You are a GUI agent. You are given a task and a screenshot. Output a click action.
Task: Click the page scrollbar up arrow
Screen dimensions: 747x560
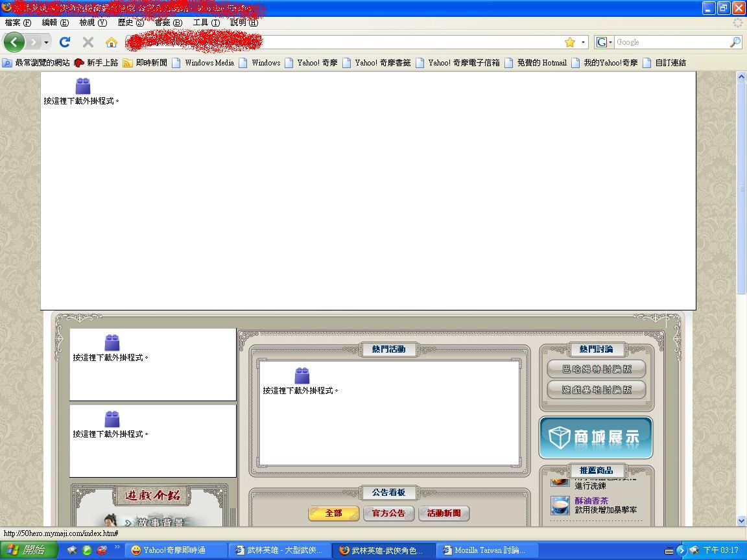pyautogui.click(x=741, y=76)
